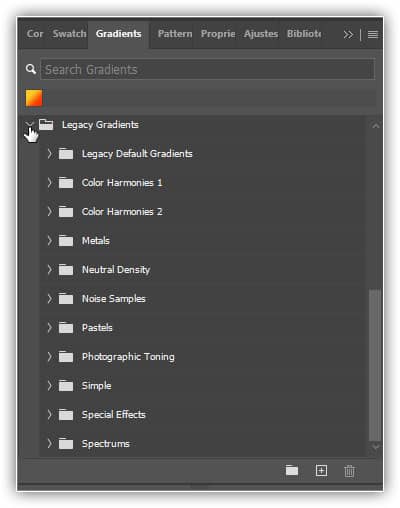This screenshot has width=400, height=508.
Task: Expand the Noise Samples group
Action: 49,299
